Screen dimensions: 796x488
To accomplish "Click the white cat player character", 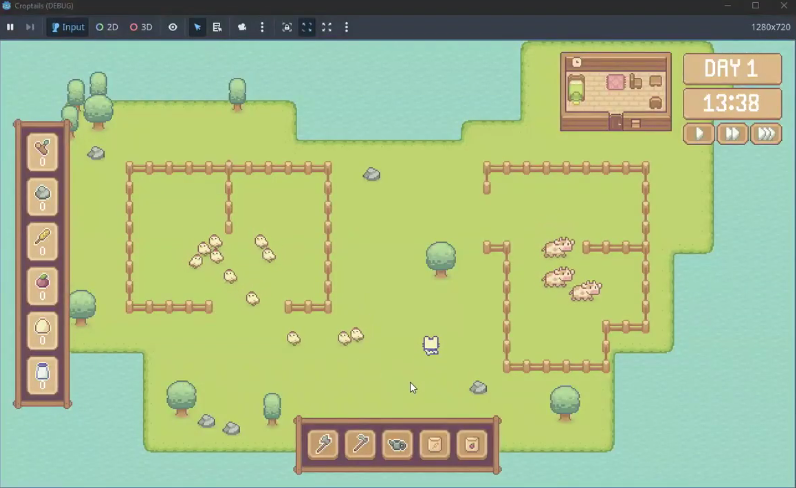I will click(x=430, y=345).
